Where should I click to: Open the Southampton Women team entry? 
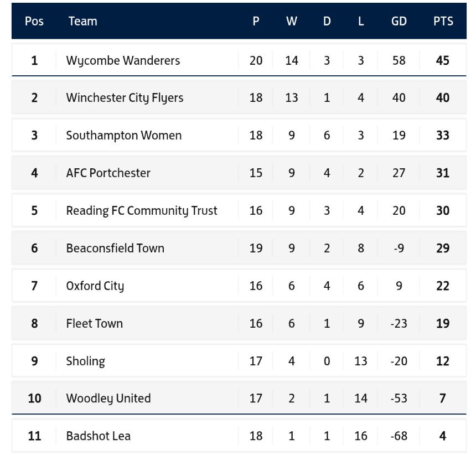pyautogui.click(x=123, y=136)
